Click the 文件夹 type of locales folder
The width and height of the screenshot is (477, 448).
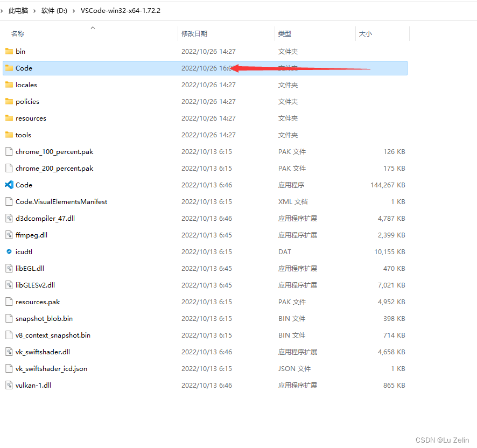pos(288,85)
